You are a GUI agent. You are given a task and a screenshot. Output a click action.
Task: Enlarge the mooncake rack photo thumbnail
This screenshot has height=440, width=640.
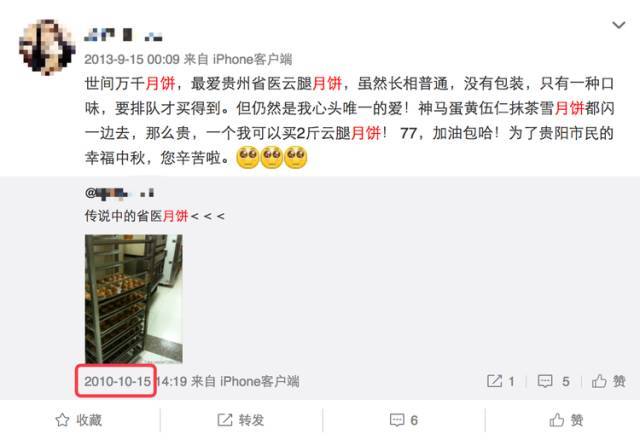coord(133,299)
